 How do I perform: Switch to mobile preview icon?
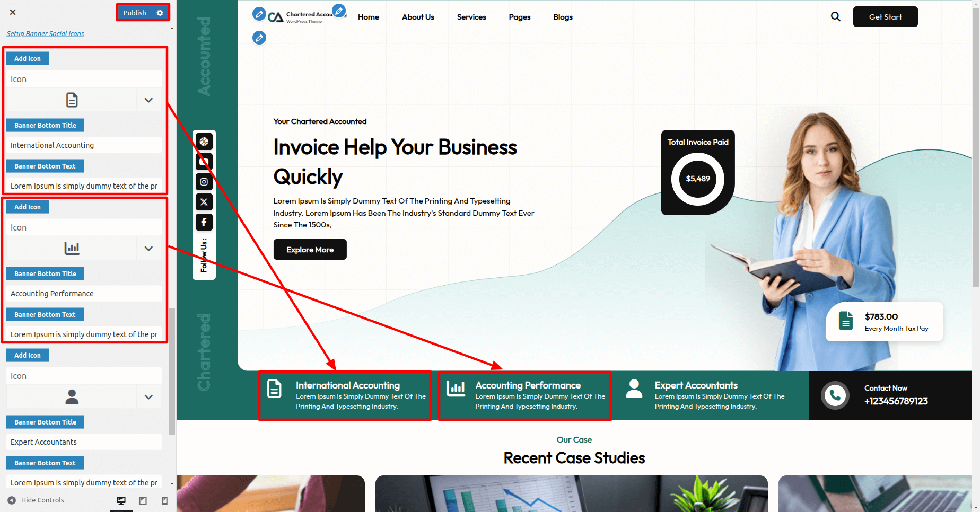click(164, 501)
